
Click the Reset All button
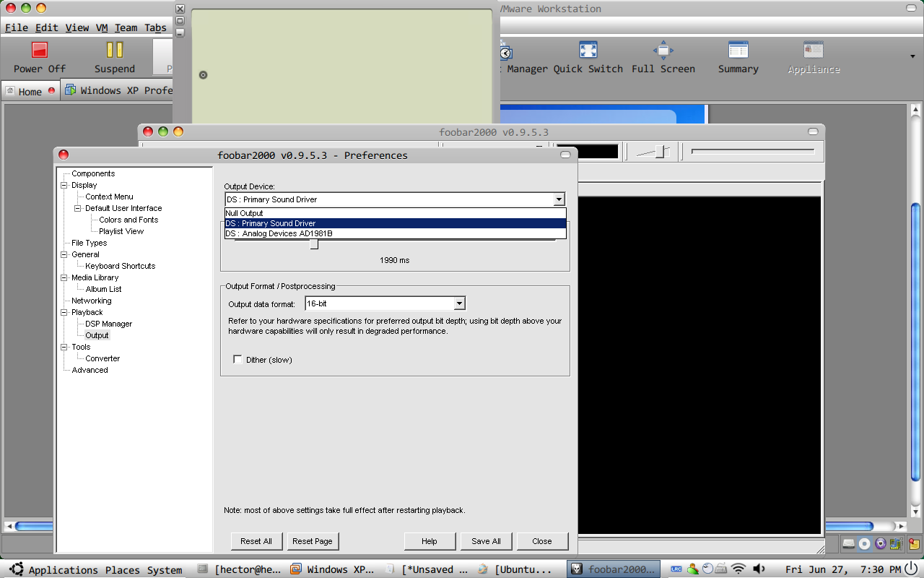tap(256, 541)
